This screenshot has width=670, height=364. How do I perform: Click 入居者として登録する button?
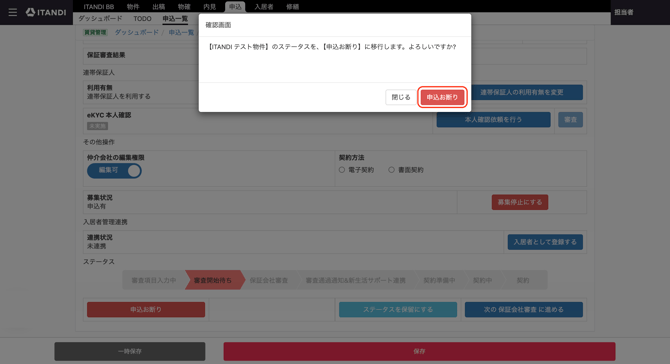pyautogui.click(x=545, y=242)
